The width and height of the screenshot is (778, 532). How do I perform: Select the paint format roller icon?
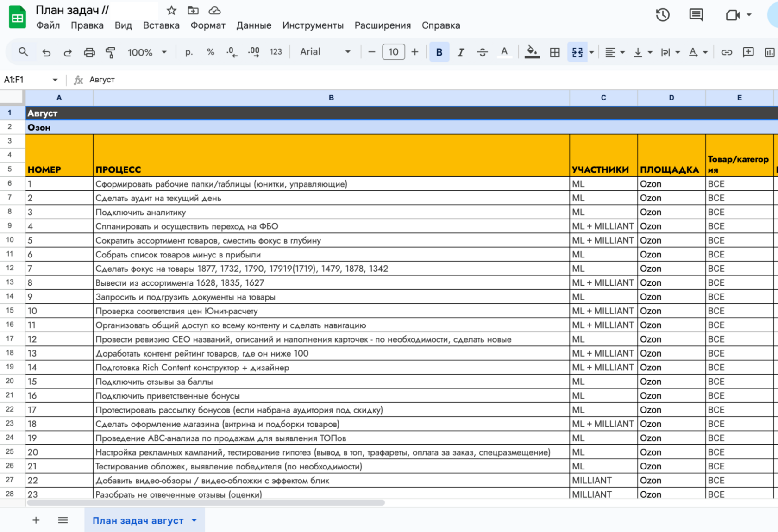click(x=110, y=52)
